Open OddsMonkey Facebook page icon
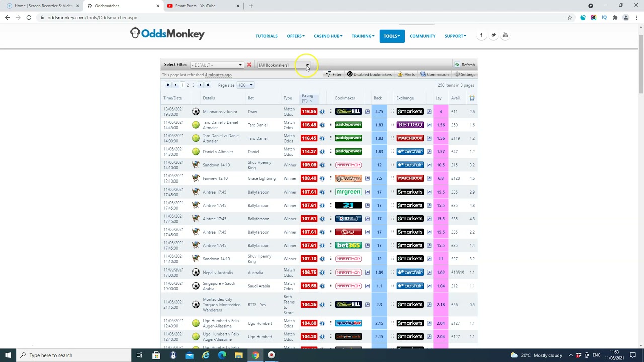The height and width of the screenshot is (362, 644). pos(481,35)
